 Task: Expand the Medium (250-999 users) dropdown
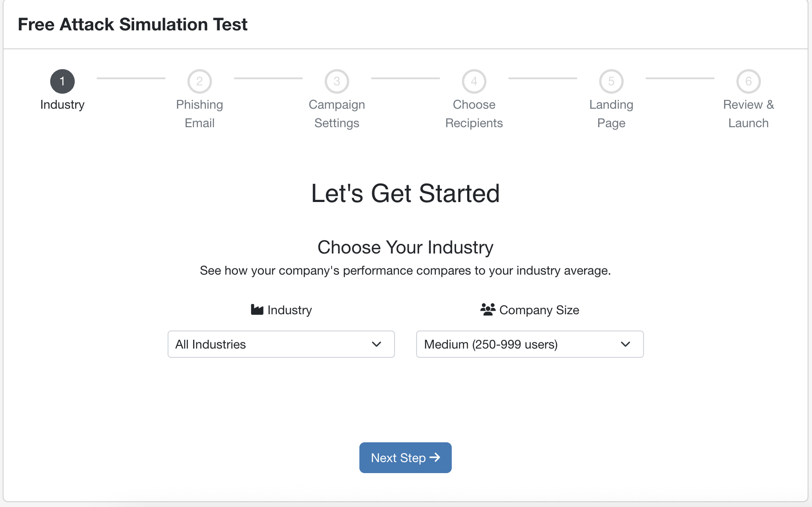(x=530, y=344)
